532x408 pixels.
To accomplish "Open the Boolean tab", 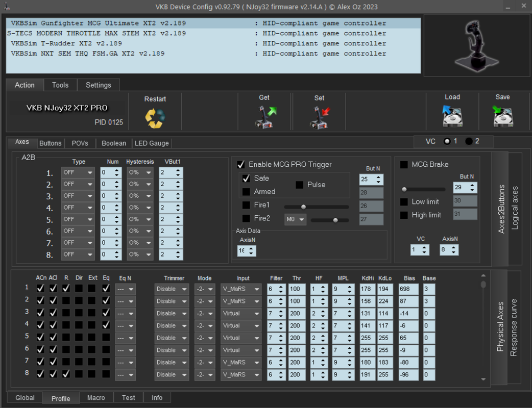I will click(114, 143).
